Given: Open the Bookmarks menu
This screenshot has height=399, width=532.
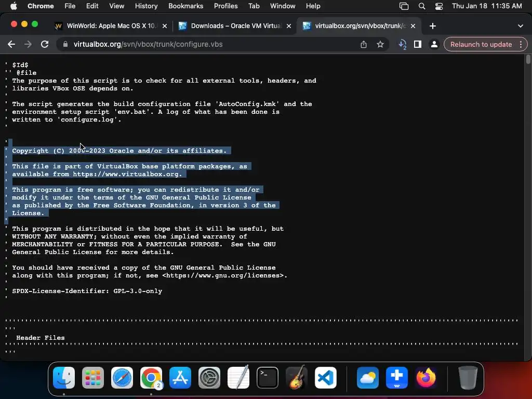Looking at the screenshot, I should [x=185, y=6].
